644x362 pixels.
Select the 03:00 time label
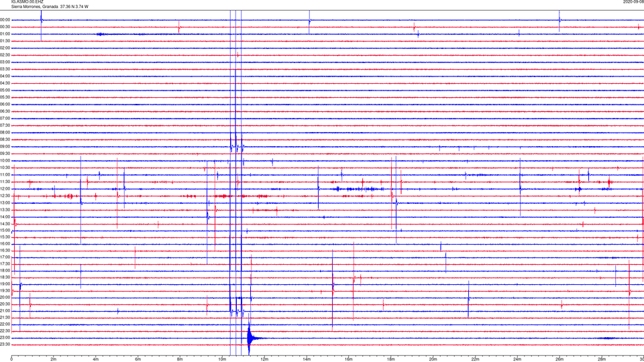tap(5, 62)
